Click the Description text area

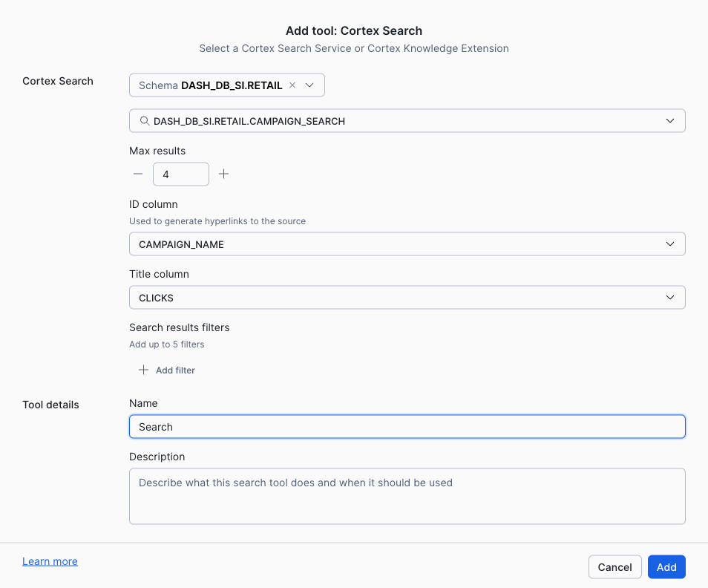pyautogui.click(x=407, y=496)
